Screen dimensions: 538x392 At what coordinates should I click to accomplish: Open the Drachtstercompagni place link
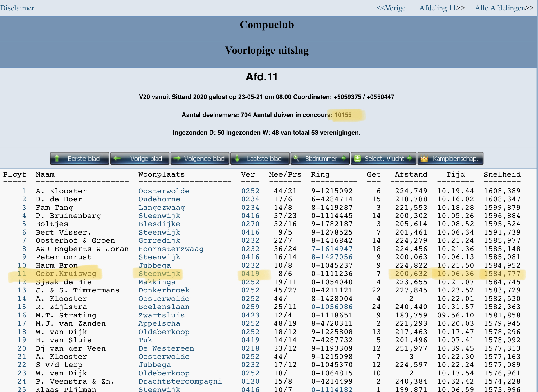coord(180,381)
